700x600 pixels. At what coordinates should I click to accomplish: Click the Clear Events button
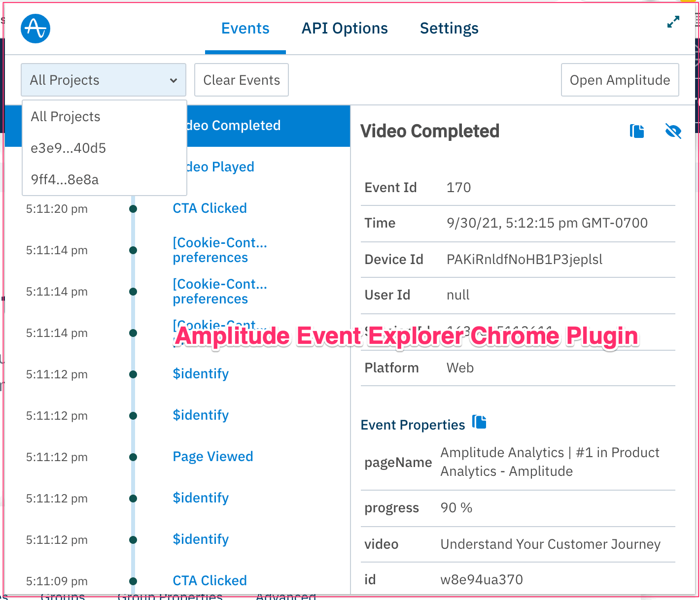tap(242, 80)
